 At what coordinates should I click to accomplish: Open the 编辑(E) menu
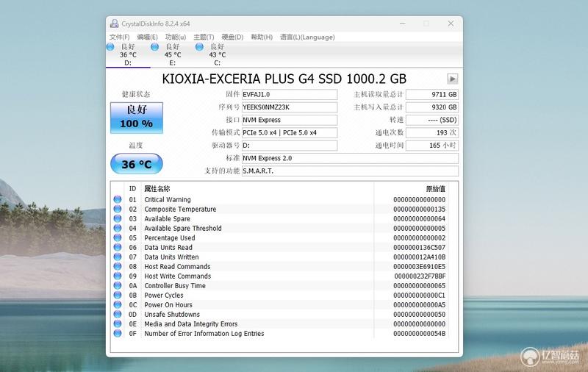[147, 37]
